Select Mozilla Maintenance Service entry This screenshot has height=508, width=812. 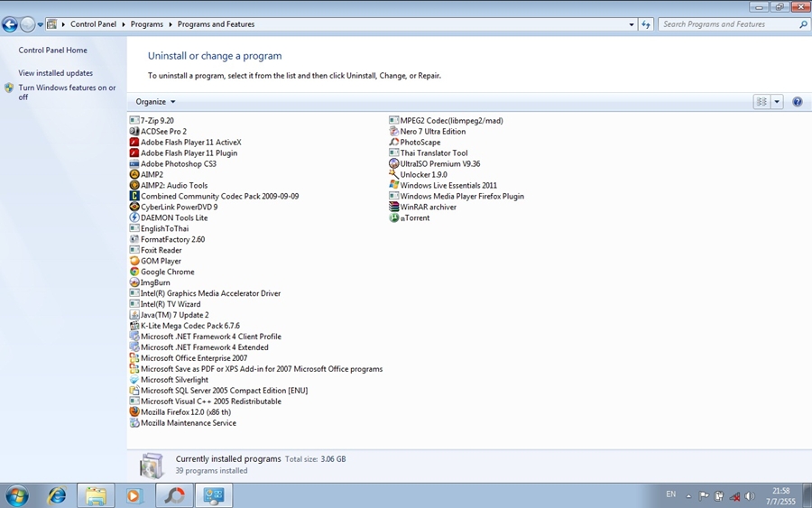183,422
